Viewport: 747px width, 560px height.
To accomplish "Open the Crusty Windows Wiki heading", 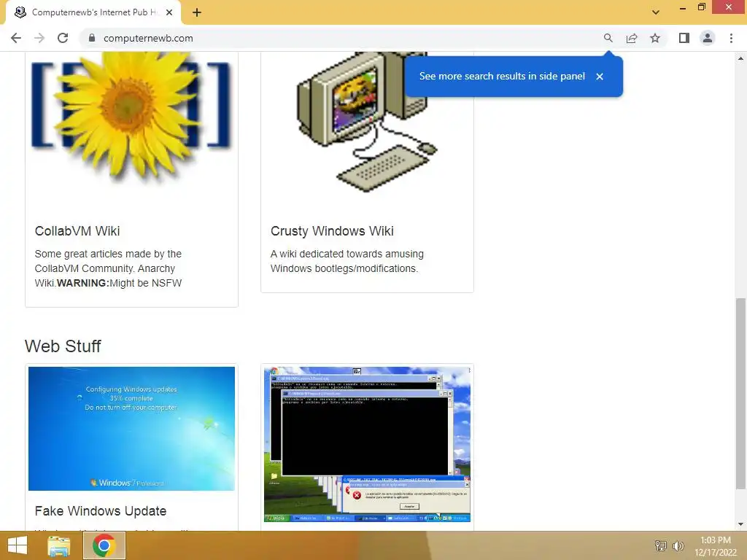I will click(332, 231).
